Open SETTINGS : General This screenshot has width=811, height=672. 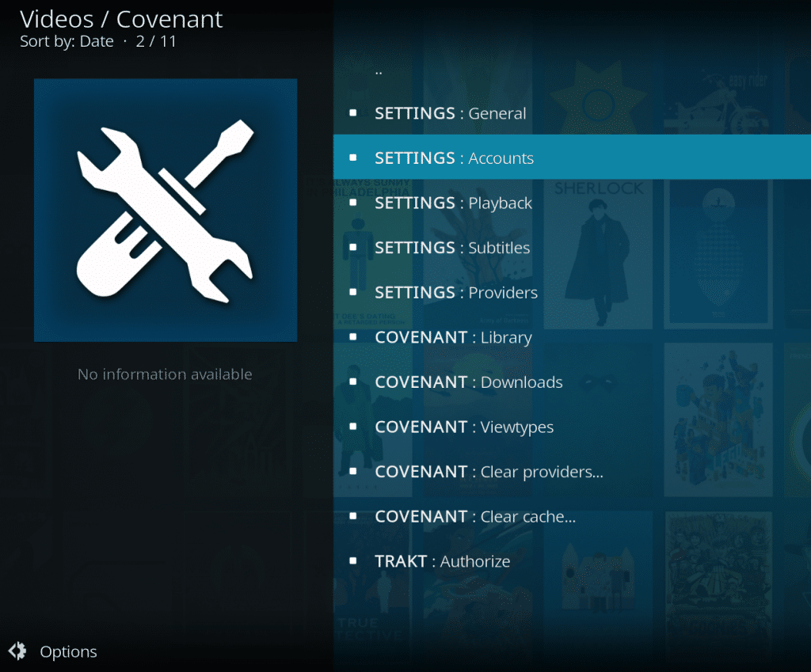pyautogui.click(x=450, y=113)
